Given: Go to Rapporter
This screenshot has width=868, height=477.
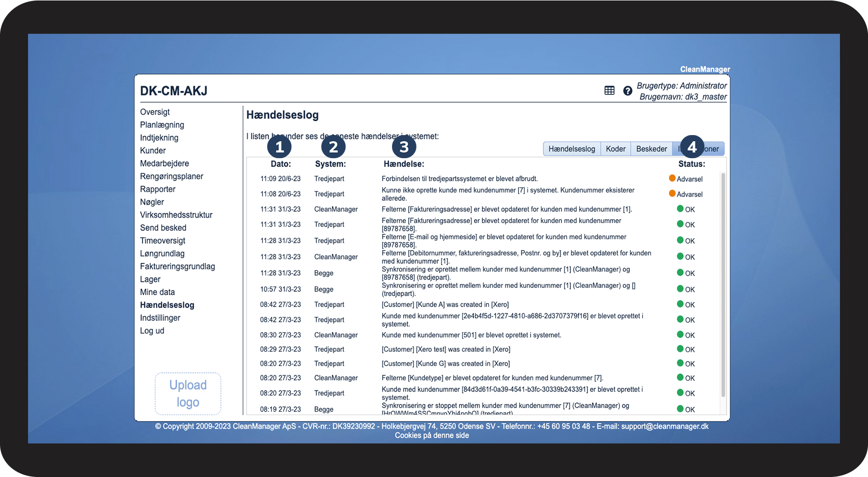Looking at the screenshot, I should pos(158,189).
